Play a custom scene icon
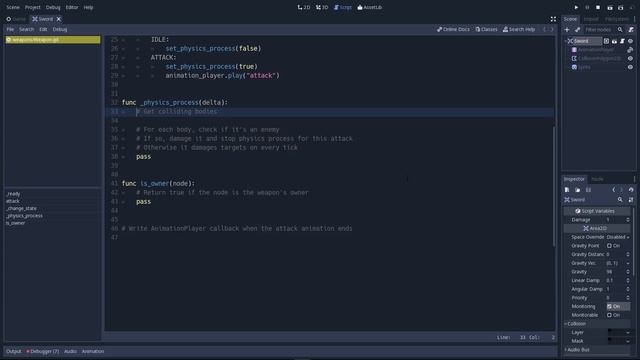 click(620, 7)
